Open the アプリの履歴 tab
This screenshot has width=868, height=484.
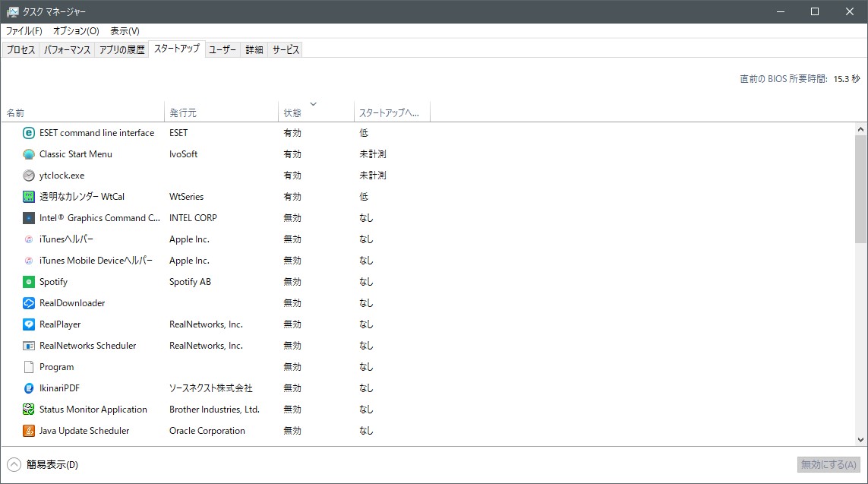pos(122,50)
